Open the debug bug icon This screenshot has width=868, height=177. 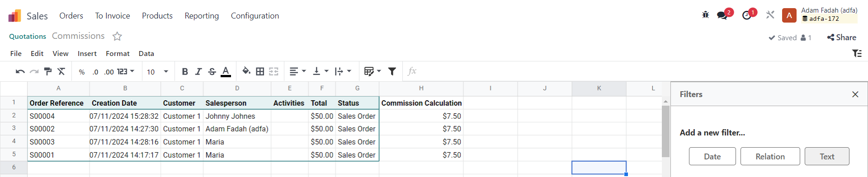pos(706,15)
